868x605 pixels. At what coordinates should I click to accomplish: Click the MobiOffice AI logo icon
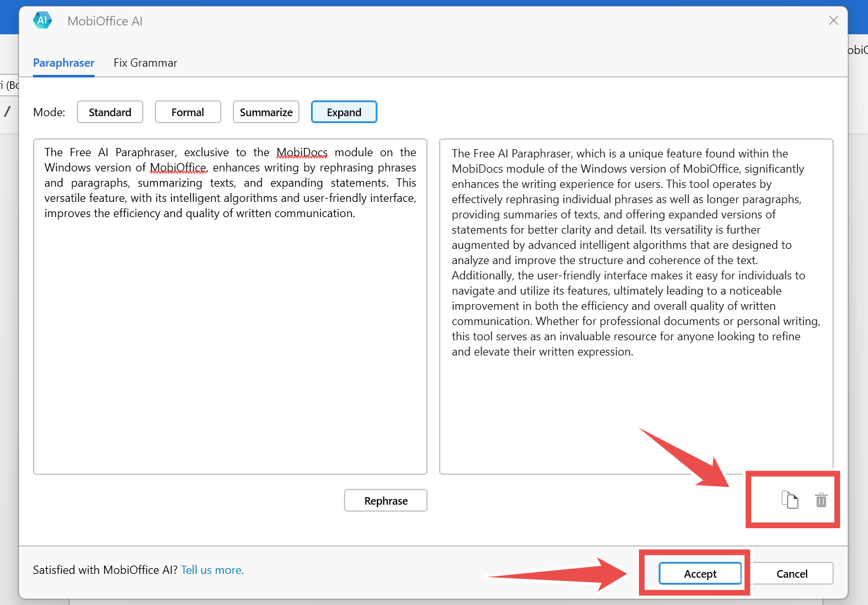[x=43, y=20]
